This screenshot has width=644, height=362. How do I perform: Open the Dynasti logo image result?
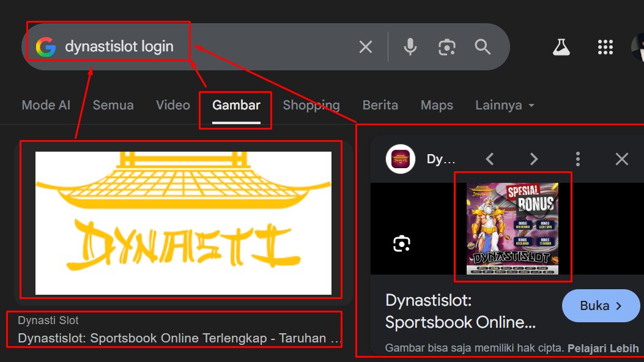coord(183,223)
